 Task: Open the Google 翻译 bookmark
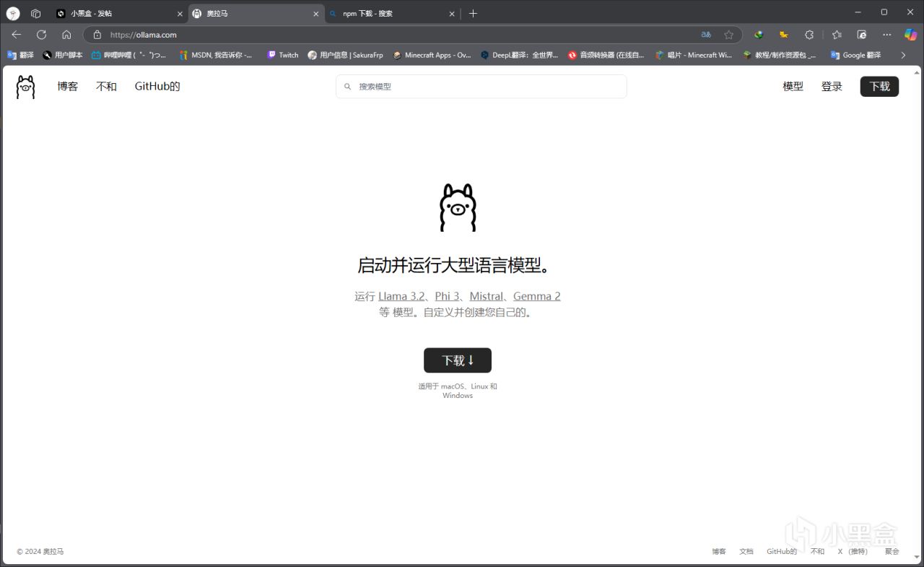[x=855, y=55]
